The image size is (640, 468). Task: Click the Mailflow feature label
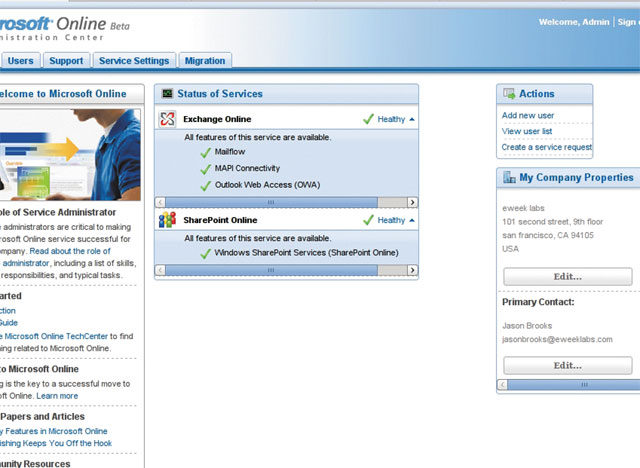tap(230, 152)
